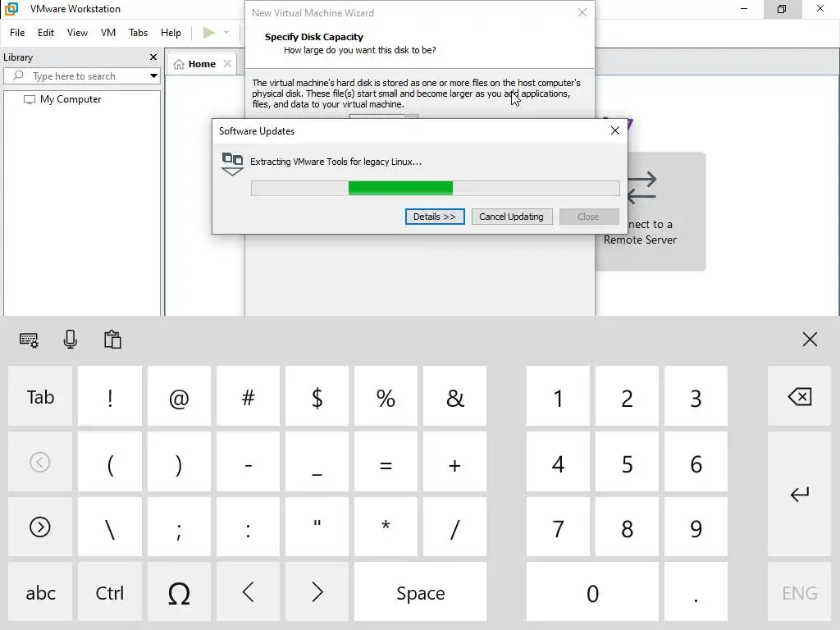Screen dimensions: 840x630
Task: Click the greyed Close button in Software Updates
Action: click(x=588, y=217)
